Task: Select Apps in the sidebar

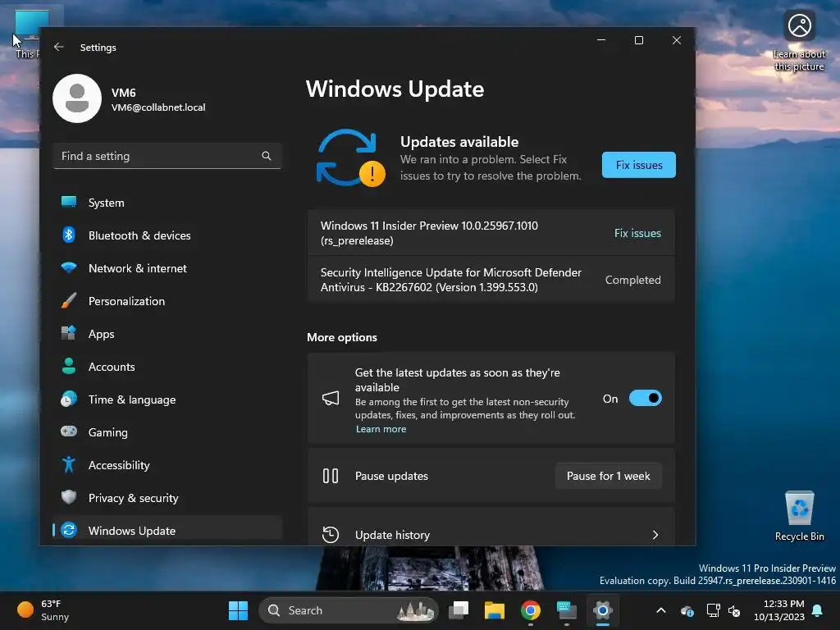Action: [167, 334]
